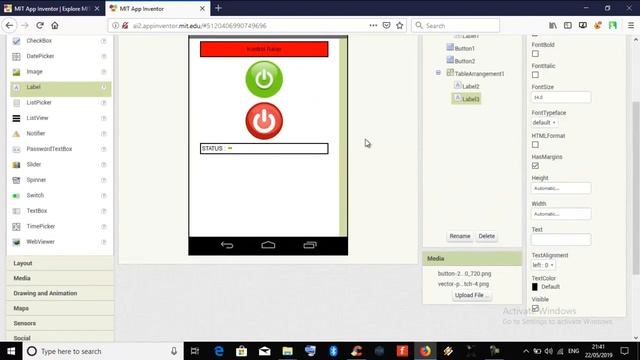The width and height of the screenshot is (640, 360).
Task: Open the FontTypeface default dropdown
Action: [x=544, y=122]
